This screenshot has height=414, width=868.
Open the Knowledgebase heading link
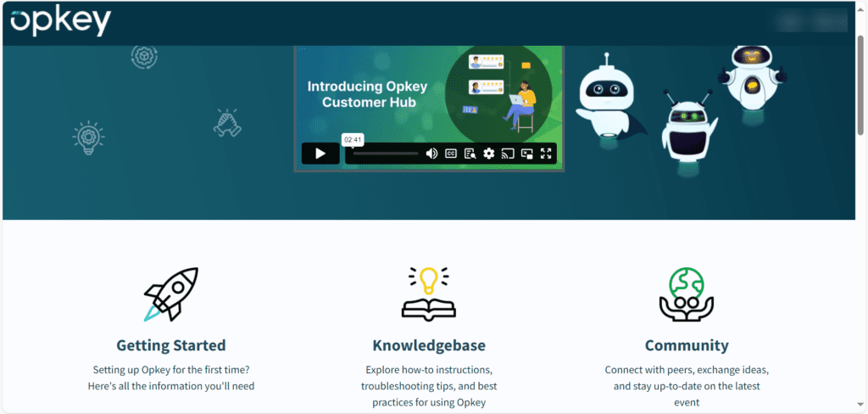point(429,345)
